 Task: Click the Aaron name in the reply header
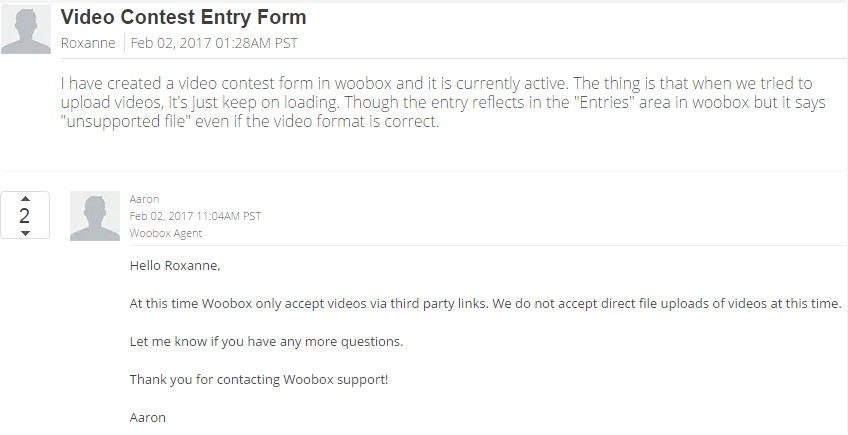144,199
